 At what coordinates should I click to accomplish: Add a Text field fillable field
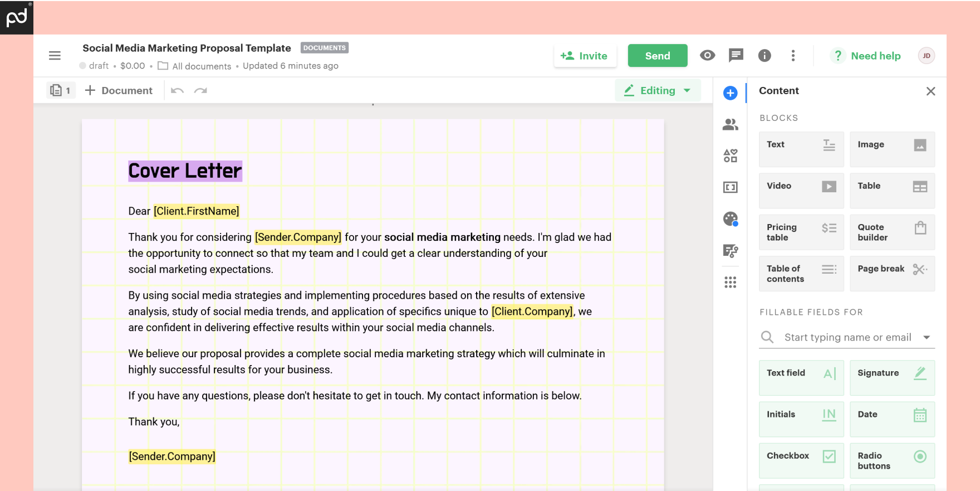tap(801, 378)
